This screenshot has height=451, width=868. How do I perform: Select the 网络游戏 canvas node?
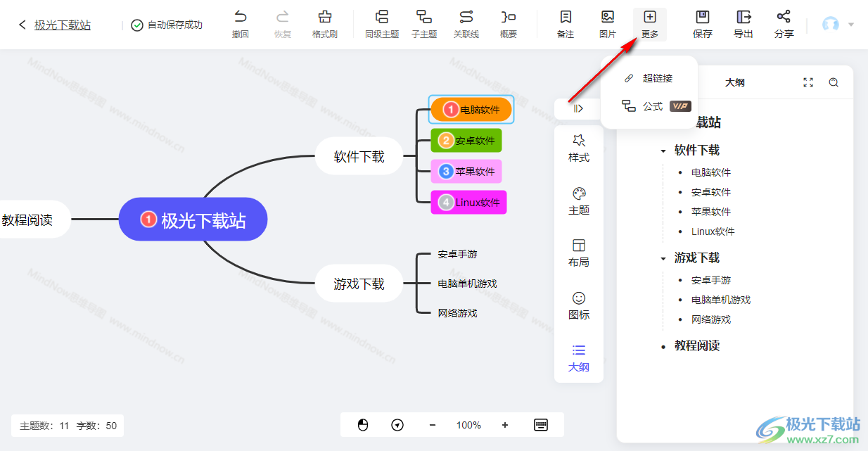pyautogui.click(x=458, y=313)
